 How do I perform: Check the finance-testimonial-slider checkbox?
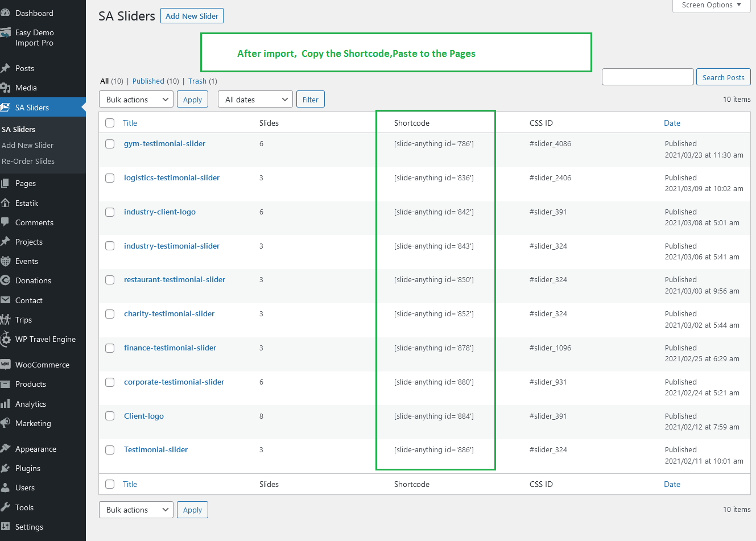(110, 348)
